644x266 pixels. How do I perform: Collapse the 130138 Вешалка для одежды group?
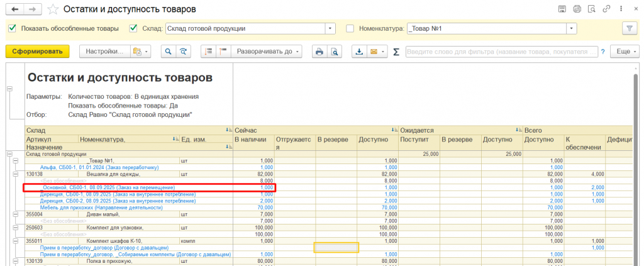(16, 174)
